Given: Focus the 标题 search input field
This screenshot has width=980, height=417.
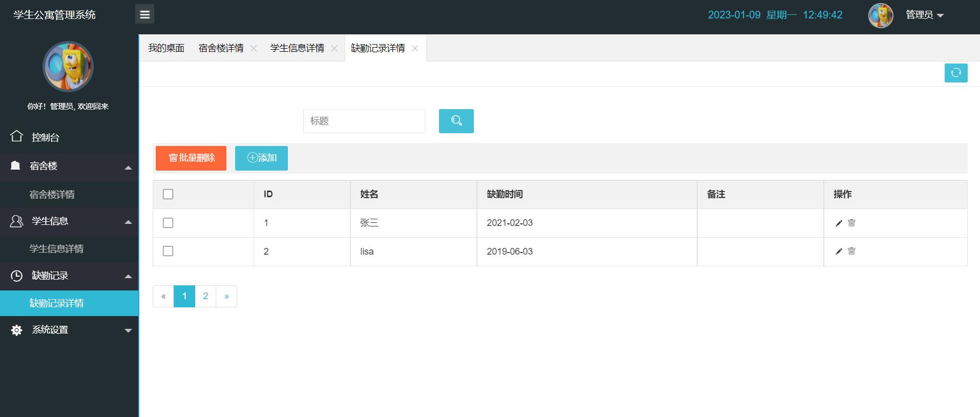Looking at the screenshot, I should click(364, 121).
